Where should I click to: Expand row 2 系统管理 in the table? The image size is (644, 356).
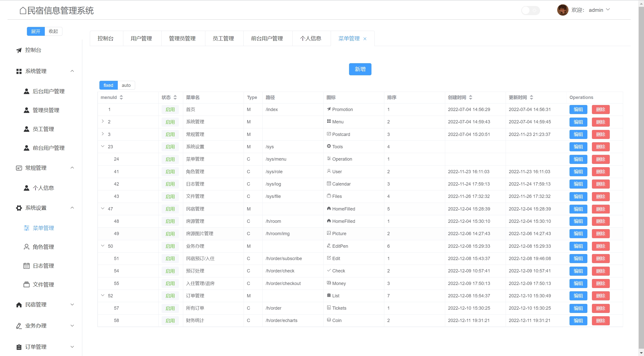tap(103, 121)
